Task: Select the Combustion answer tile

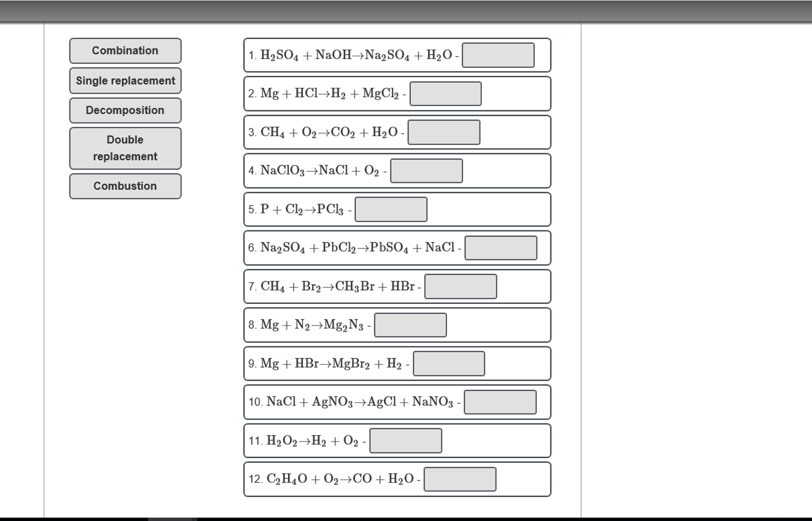Action: [x=125, y=186]
